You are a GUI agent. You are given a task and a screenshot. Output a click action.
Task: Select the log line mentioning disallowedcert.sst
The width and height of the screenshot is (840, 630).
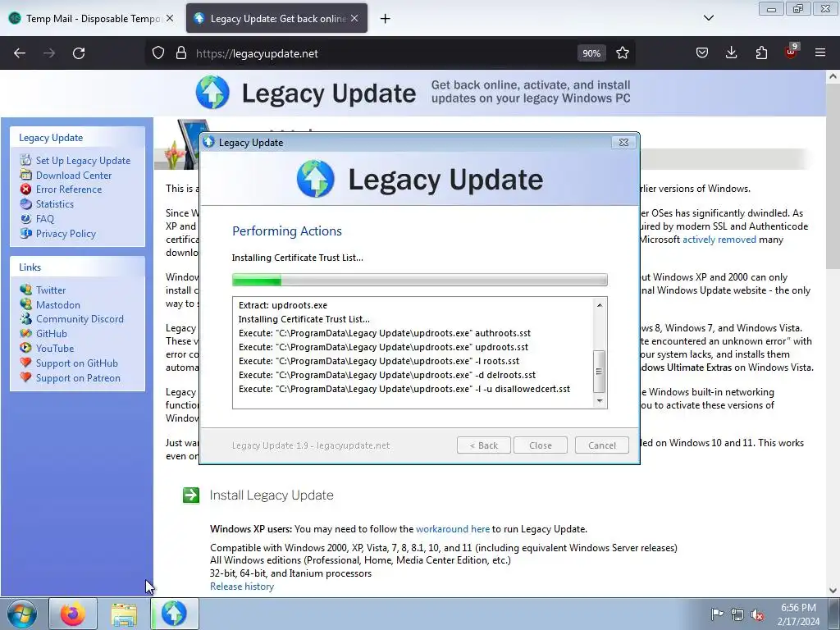(404, 389)
